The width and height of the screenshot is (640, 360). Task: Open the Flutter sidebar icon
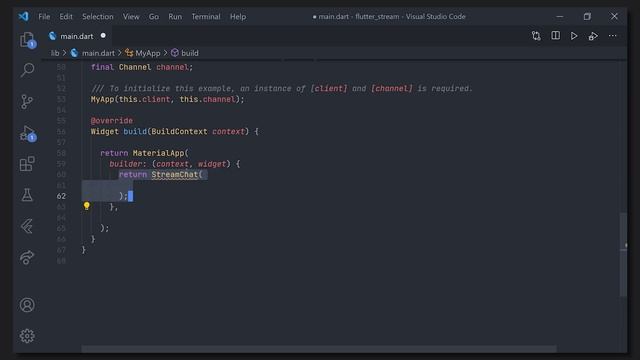pyautogui.click(x=27, y=226)
